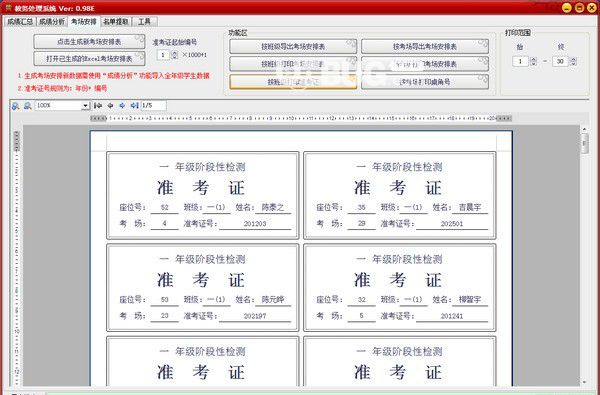The image size is (600, 395).
Task: Click the highlighted 按班级打印准考证 button
Action: click(293, 82)
